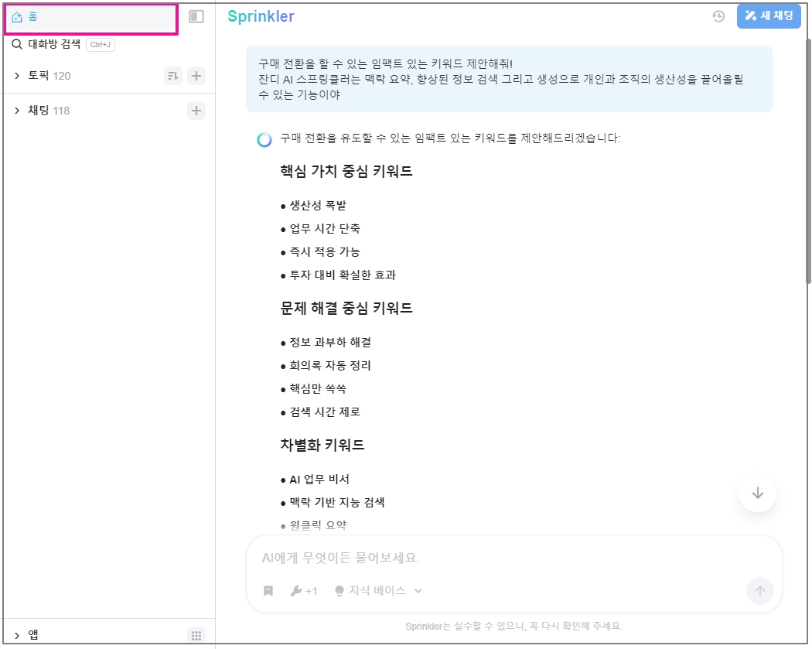Click the Sprinkler title in header
Screen dimensions: 812x649
click(x=261, y=16)
